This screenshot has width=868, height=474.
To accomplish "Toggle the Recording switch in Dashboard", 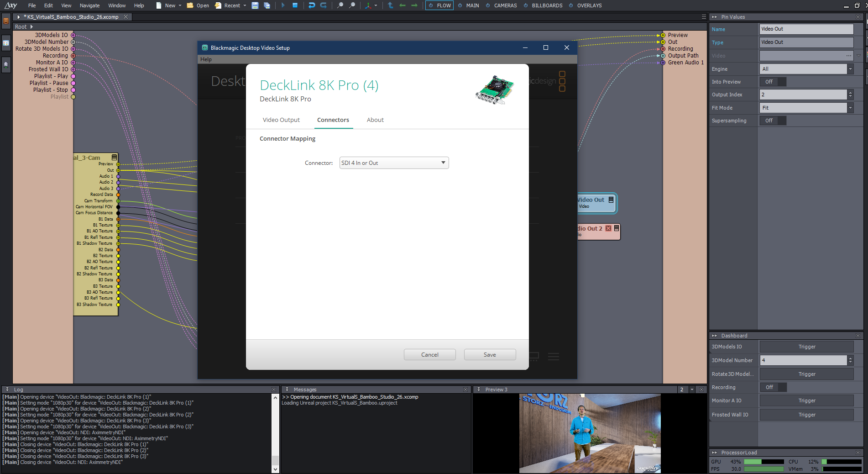I will coord(773,387).
